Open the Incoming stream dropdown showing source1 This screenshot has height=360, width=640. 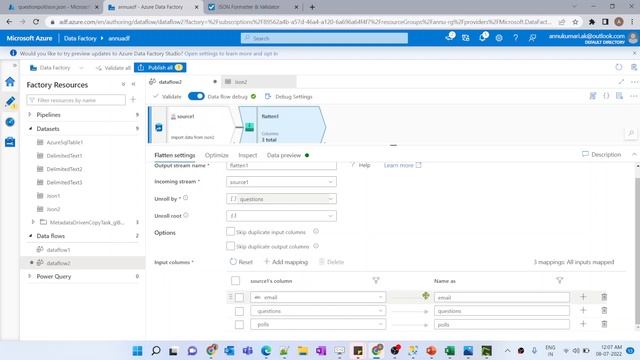pos(281,182)
